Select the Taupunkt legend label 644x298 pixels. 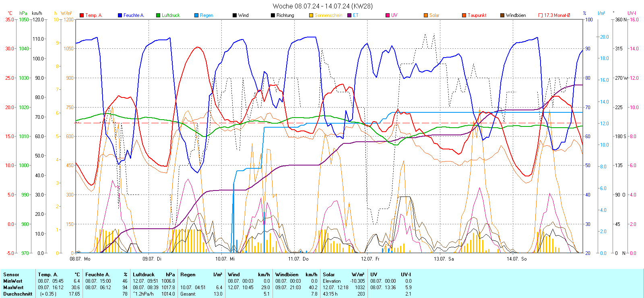click(x=477, y=15)
